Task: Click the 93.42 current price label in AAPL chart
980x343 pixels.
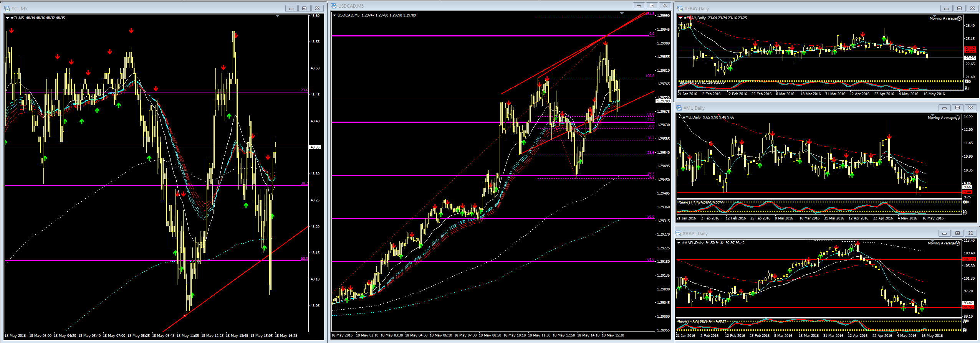Action: pyautogui.click(x=968, y=303)
